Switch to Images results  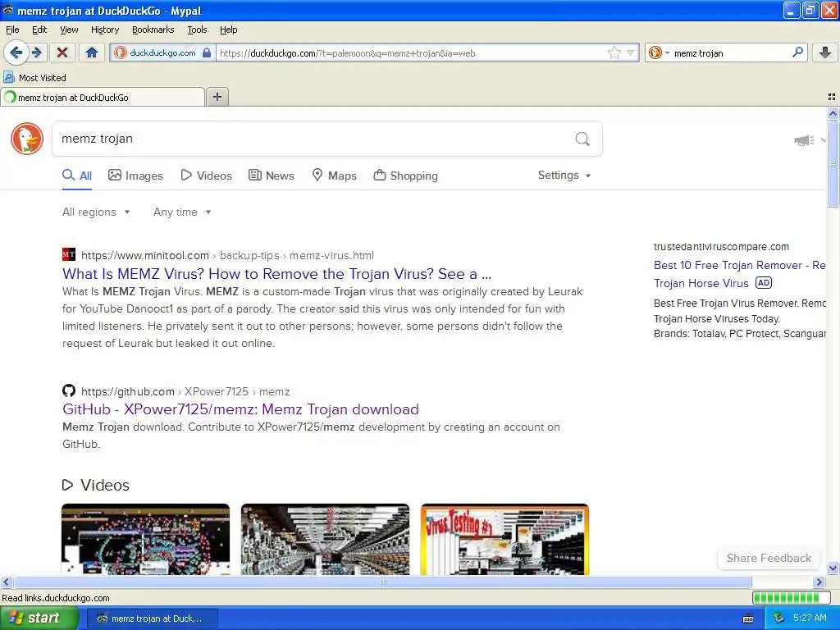[x=135, y=176]
